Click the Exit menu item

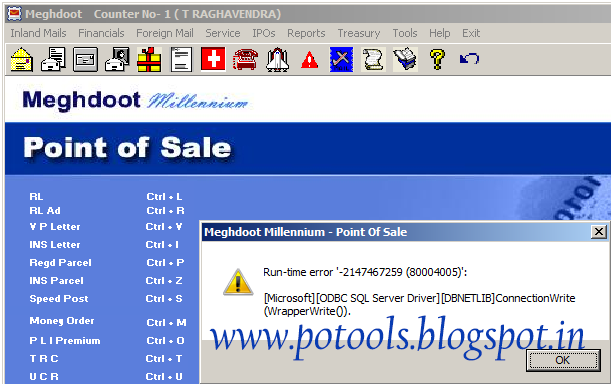(x=471, y=33)
